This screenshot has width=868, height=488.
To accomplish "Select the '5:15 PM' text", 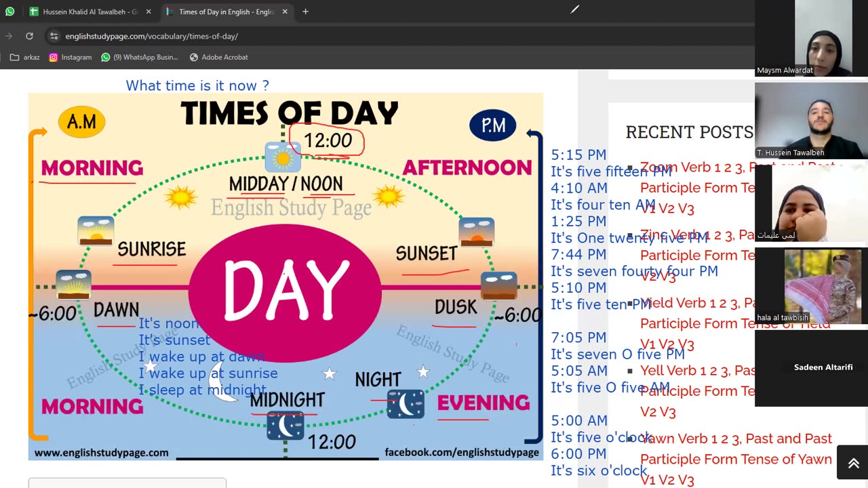I will click(x=578, y=155).
